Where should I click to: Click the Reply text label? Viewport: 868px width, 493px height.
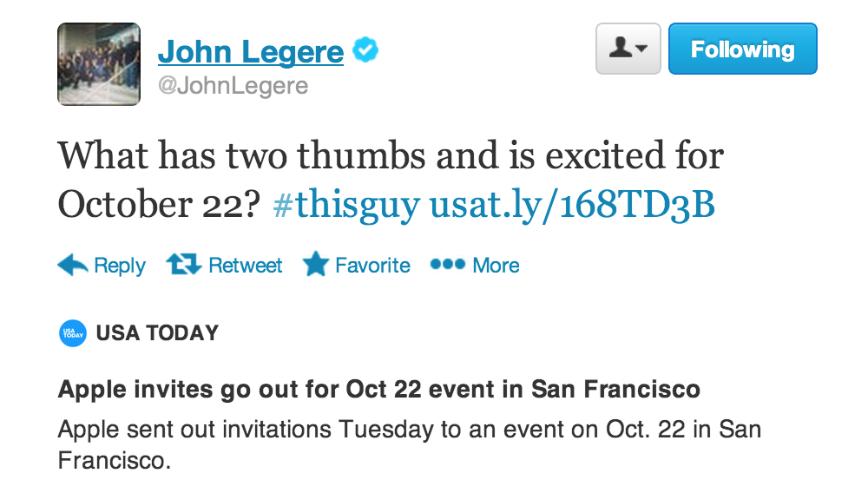[120, 266]
